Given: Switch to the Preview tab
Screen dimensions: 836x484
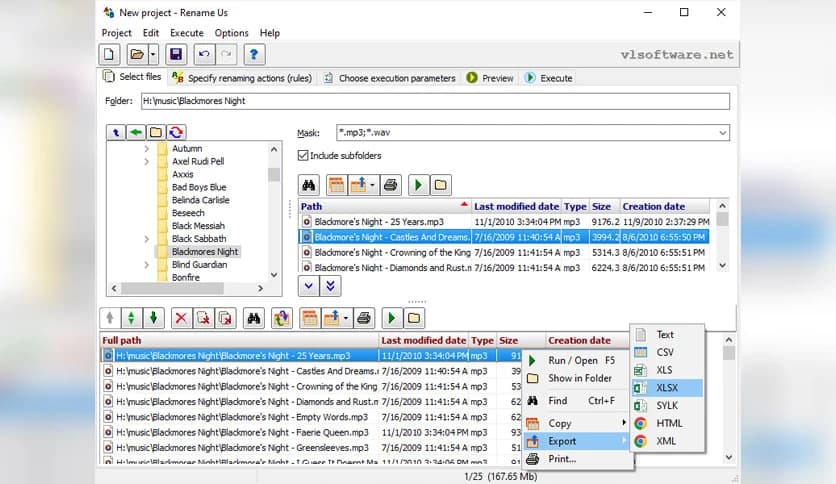Looking at the screenshot, I should [x=490, y=78].
